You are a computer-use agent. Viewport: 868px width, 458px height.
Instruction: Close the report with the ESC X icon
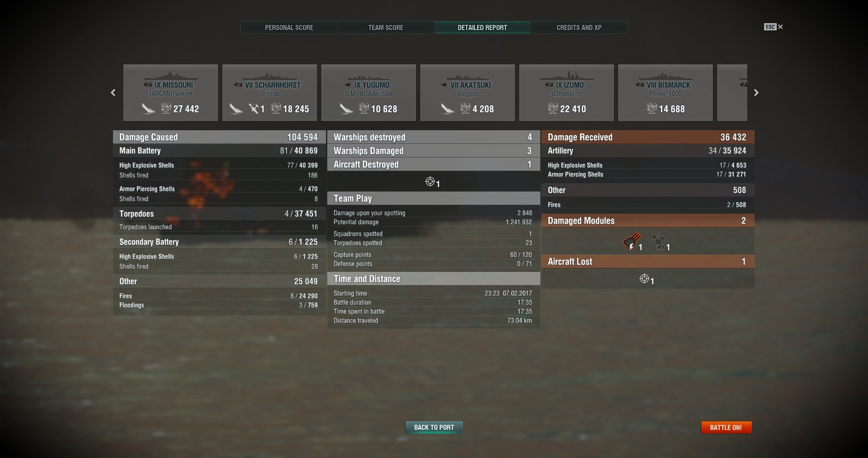(x=774, y=27)
